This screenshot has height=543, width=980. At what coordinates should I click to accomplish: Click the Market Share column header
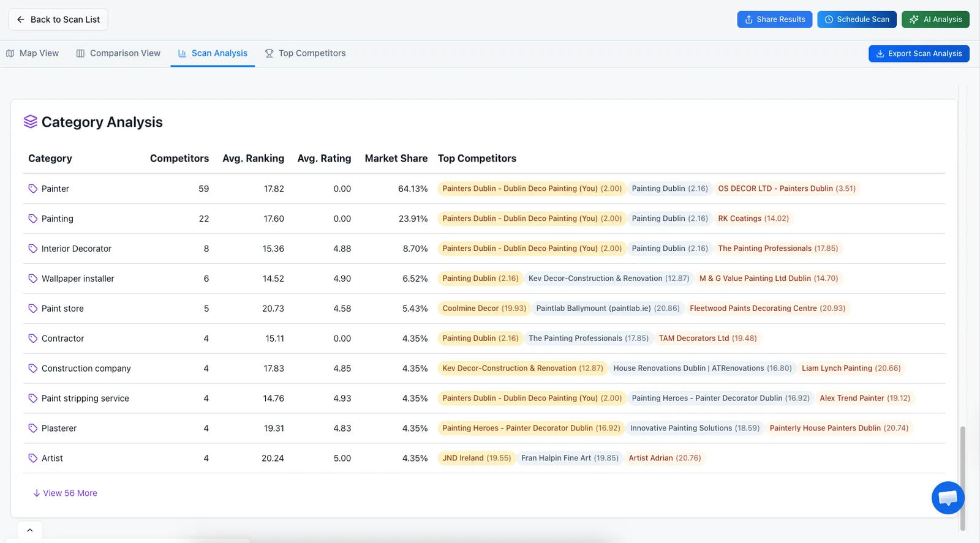point(396,159)
